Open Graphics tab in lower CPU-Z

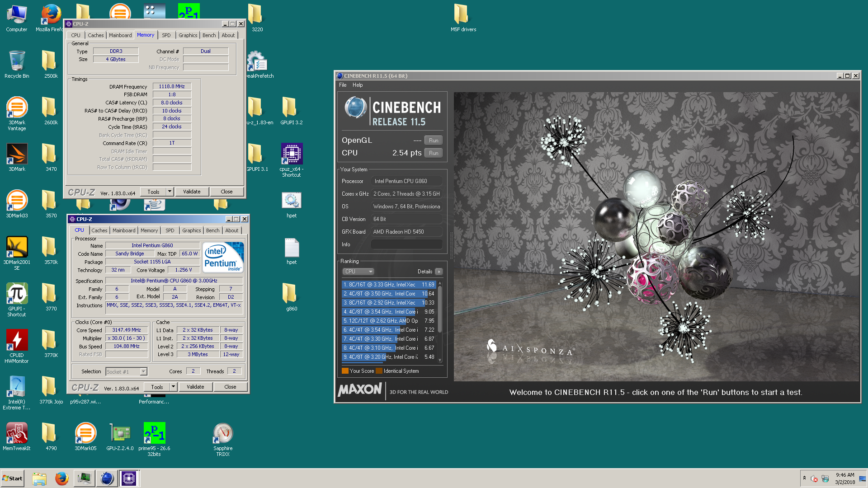point(191,230)
